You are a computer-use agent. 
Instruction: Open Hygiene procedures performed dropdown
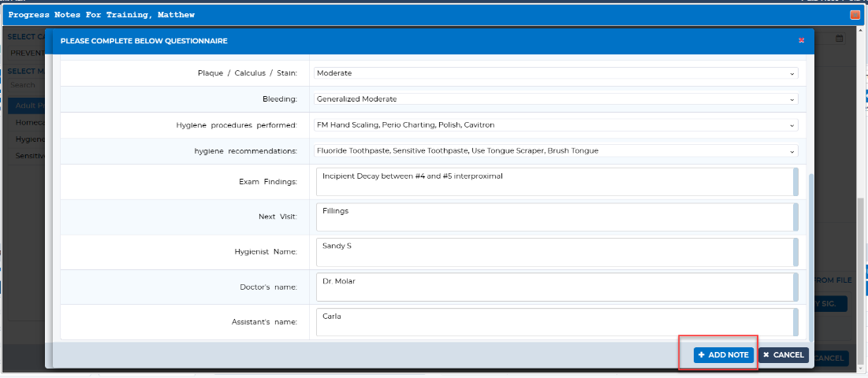(x=556, y=125)
